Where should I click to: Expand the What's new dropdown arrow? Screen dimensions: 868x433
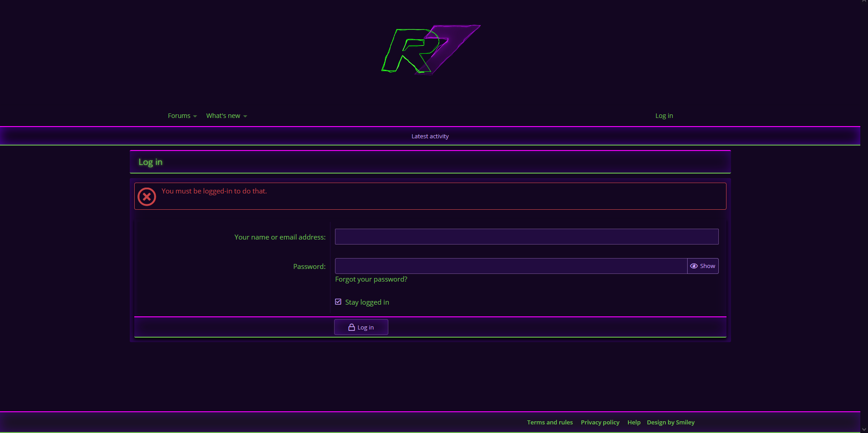[245, 116]
